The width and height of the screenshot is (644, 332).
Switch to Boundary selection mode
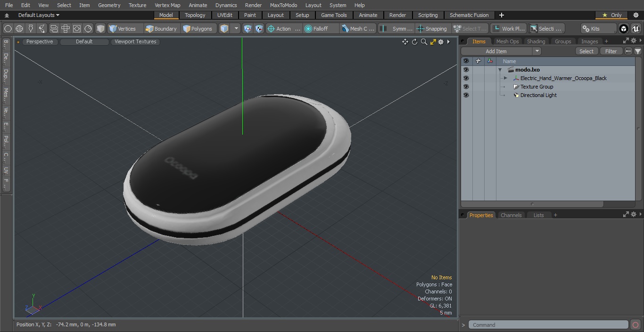click(161, 29)
